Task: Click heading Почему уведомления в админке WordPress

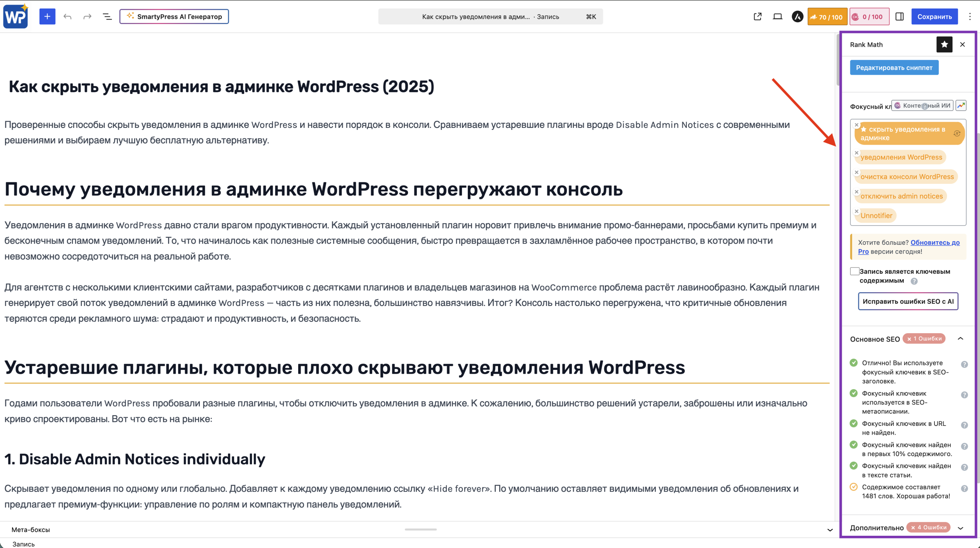Action: point(314,189)
